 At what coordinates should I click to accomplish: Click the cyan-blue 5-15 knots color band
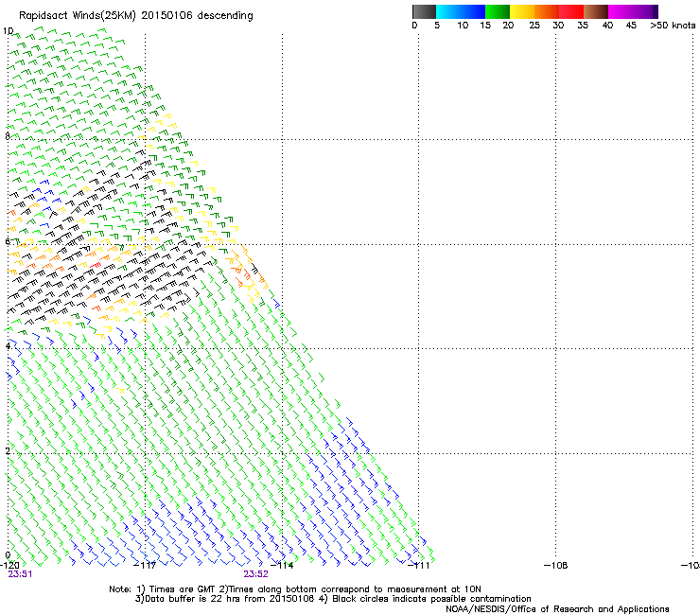461,11
